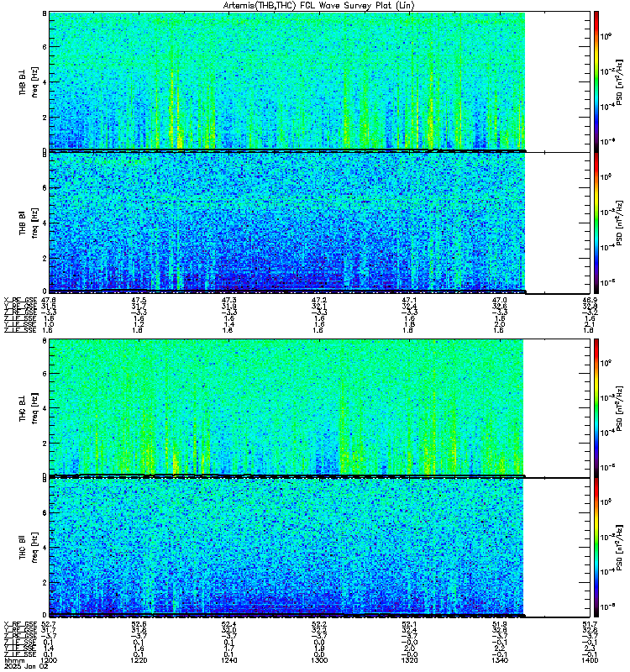Click THB X_RE_GSE value 47.5
The image size is (630, 672).
(x=139, y=300)
